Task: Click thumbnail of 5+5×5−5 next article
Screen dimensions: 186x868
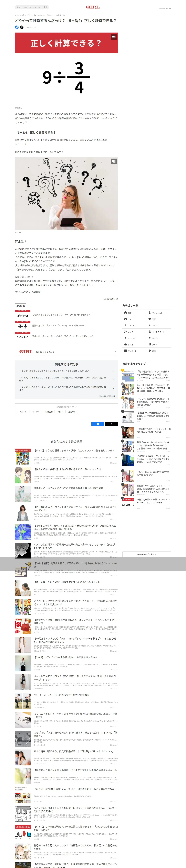Action: click(23, 336)
